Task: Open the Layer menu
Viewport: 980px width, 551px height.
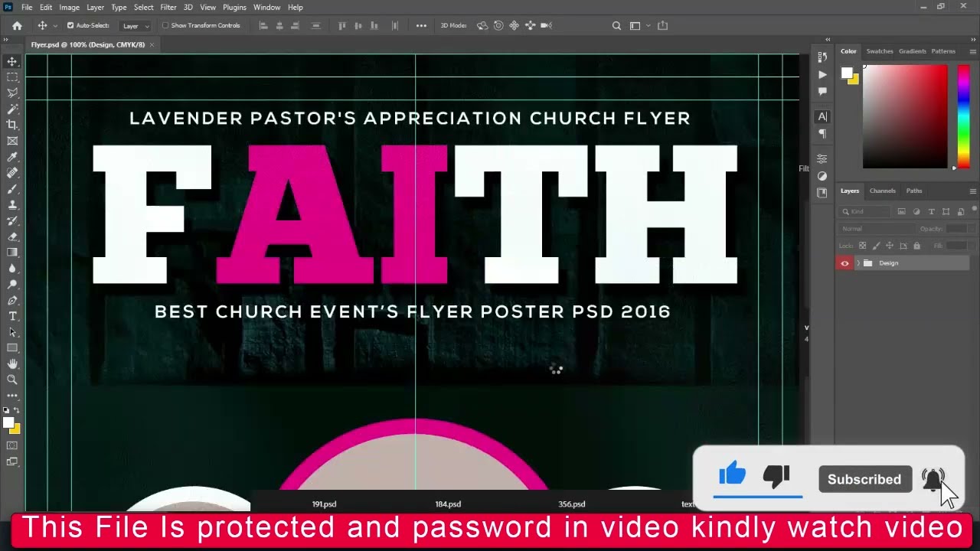Action: coord(95,7)
